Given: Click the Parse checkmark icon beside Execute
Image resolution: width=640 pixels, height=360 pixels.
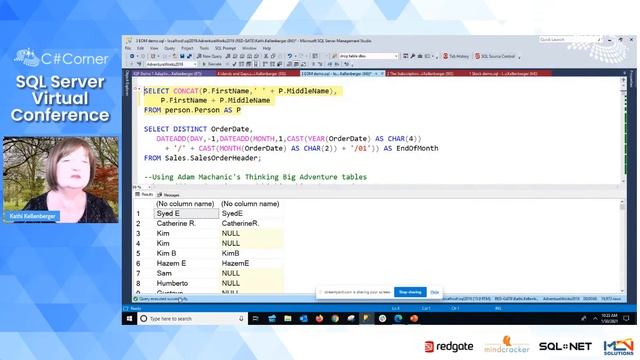Looking at the screenshot, I should [x=234, y=64].
